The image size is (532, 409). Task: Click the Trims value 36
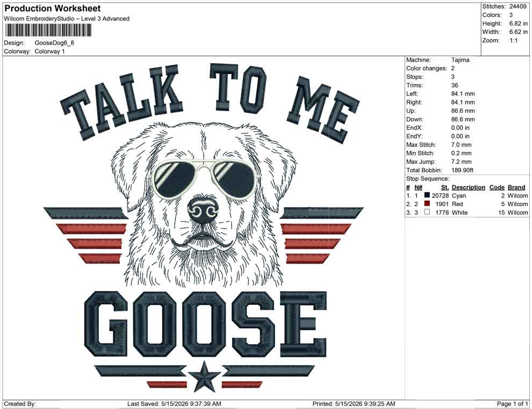click(454, 85)
